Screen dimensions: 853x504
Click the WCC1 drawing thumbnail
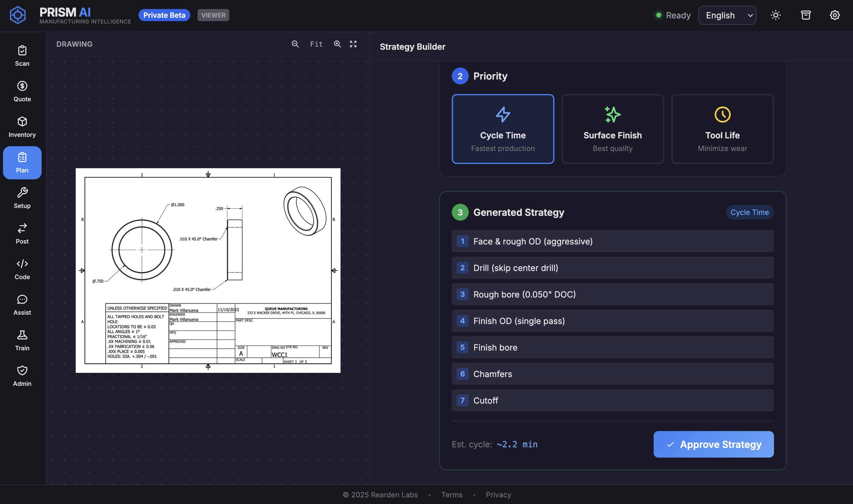pos(208,270)
